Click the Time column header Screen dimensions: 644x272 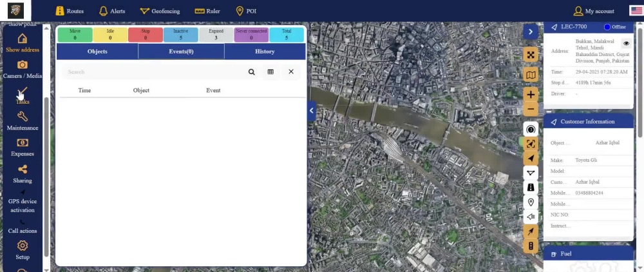tap(84, 90)
